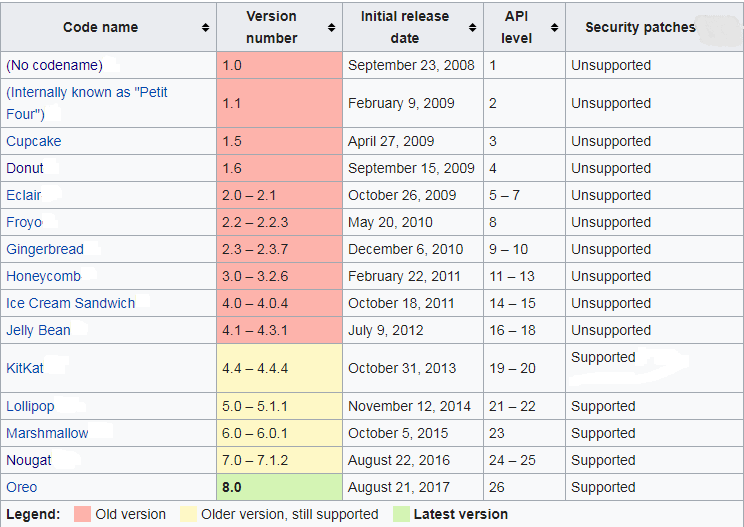This screenshot has height=527, width=744.
Task: Click the date August 22, 2016
Action: [399, 460]
